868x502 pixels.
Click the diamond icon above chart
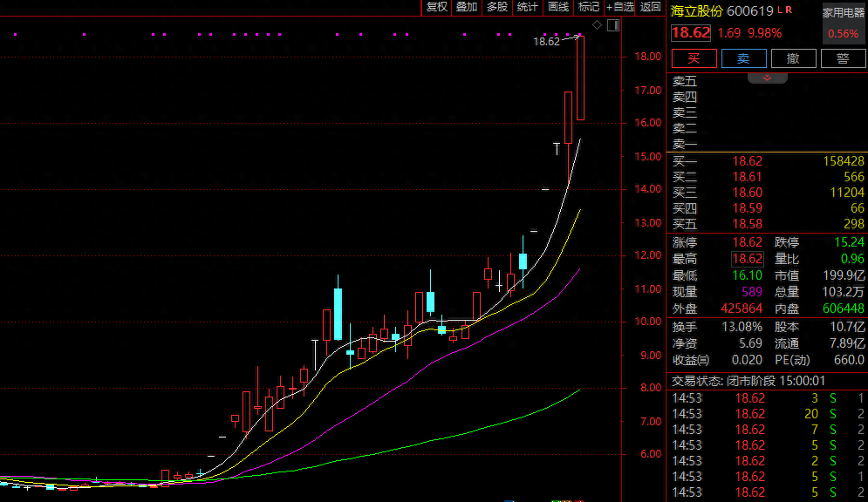[597, 25]
